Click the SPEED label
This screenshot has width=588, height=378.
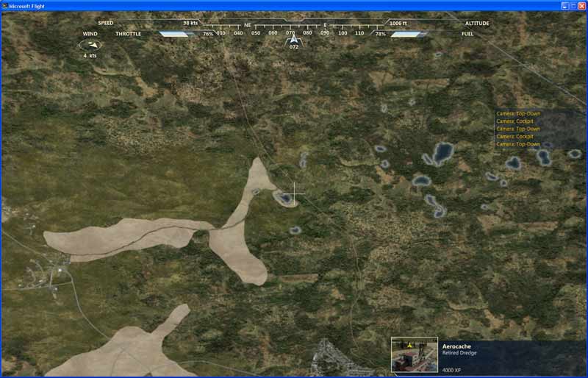(x=106, y=23)
